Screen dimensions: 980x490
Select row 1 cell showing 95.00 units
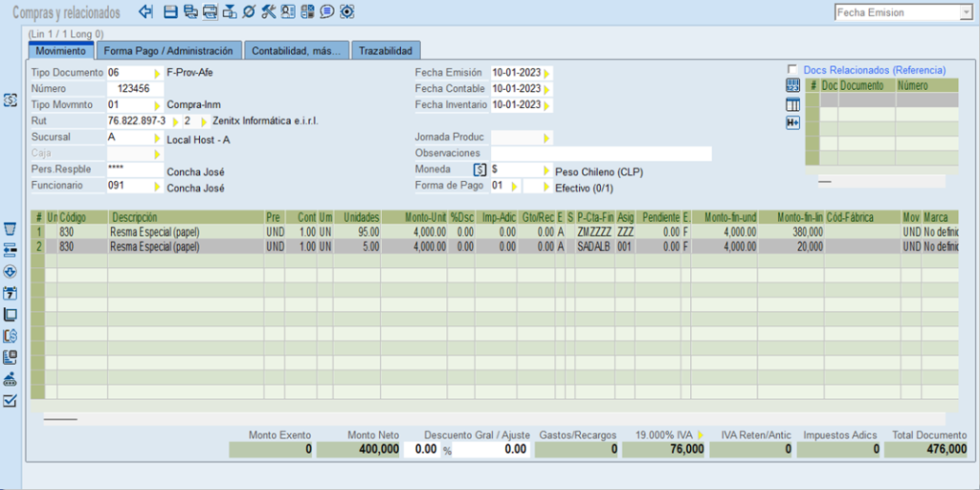(x=357, y=232)
